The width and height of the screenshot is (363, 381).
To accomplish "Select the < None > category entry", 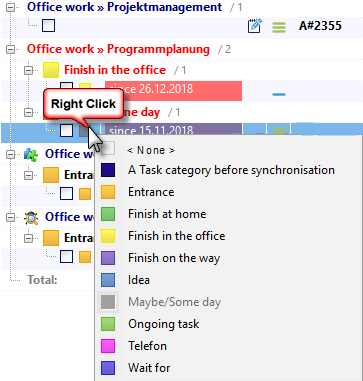I will pyautogui.click(x=151, y=150).
